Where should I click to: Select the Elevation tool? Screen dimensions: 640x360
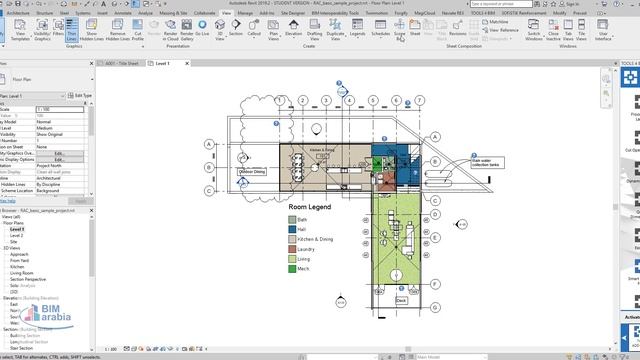pyautogui.click(x=293, y=28)
